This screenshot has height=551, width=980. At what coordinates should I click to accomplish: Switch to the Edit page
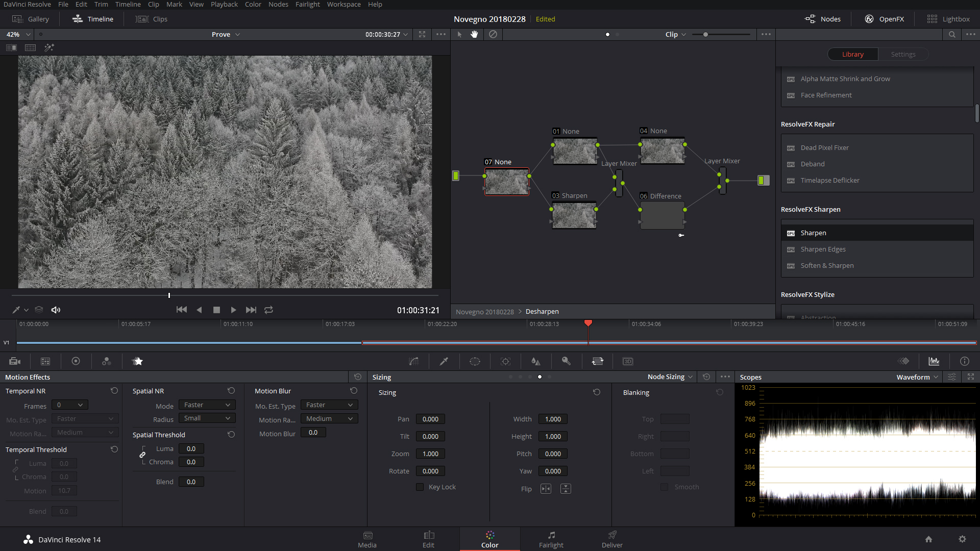coord(428,539)
